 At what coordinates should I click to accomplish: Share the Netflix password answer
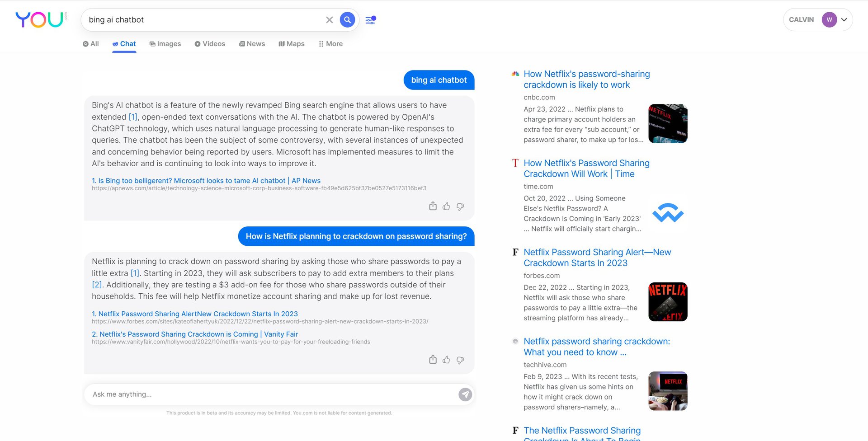(x=433, y=360)
